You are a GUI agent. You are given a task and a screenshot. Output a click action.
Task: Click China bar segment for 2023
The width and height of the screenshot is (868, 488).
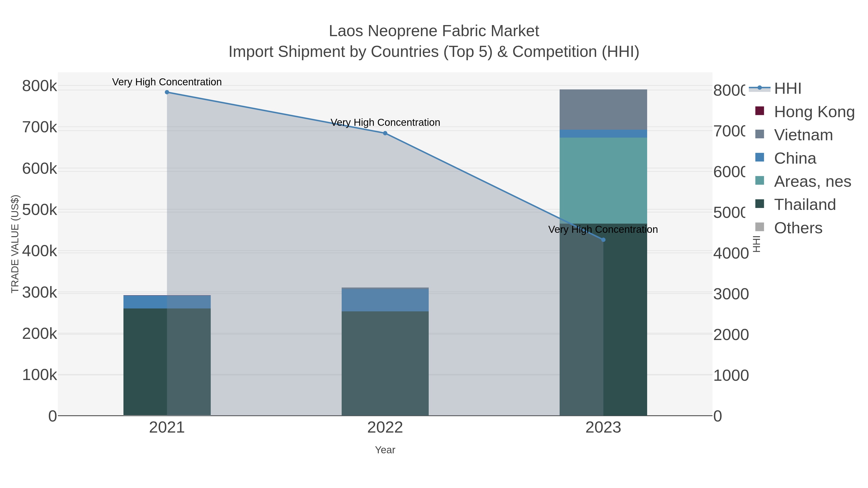tap(603, 134)
